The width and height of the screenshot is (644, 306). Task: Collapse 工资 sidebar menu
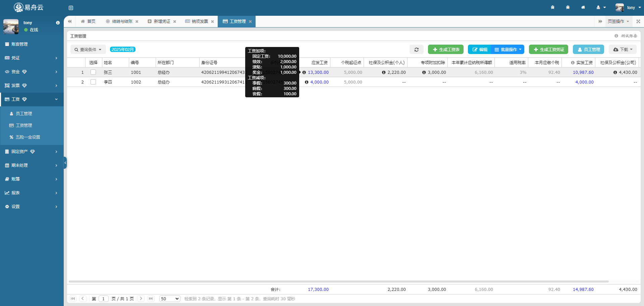[32, 99]
